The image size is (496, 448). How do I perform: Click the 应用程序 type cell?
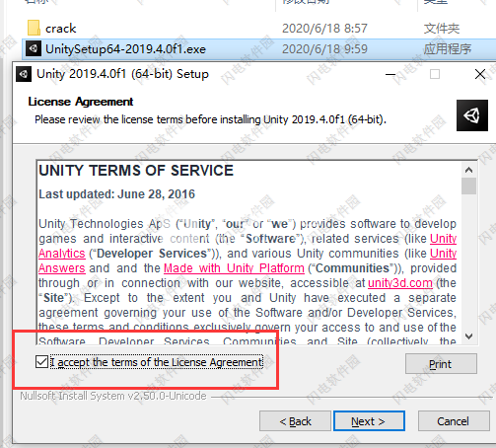(x=447, y=49)
